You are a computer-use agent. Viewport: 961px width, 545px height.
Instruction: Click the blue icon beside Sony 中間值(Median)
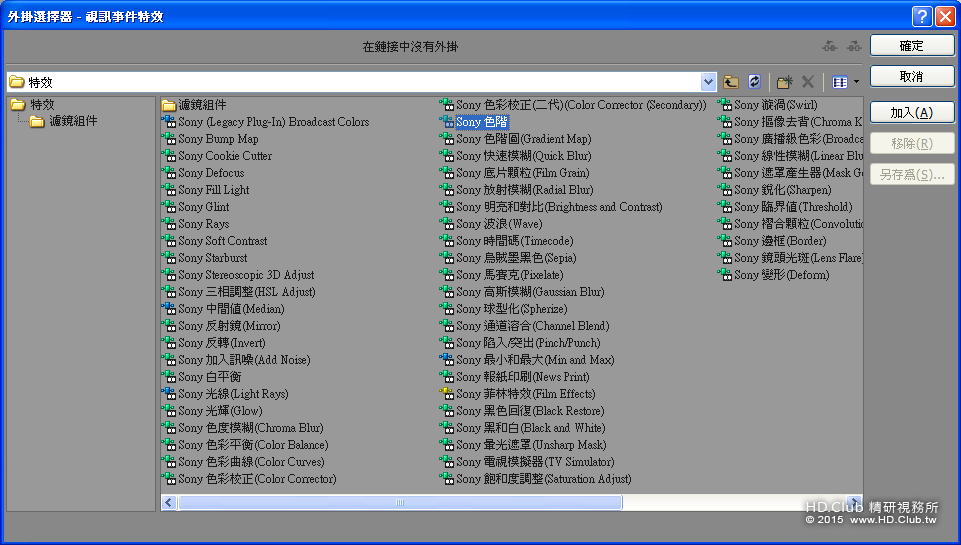pos(169,308)
